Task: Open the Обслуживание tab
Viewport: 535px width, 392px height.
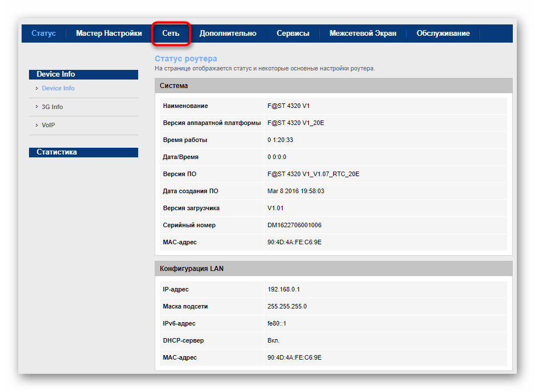Action: (x=443, y=34)
